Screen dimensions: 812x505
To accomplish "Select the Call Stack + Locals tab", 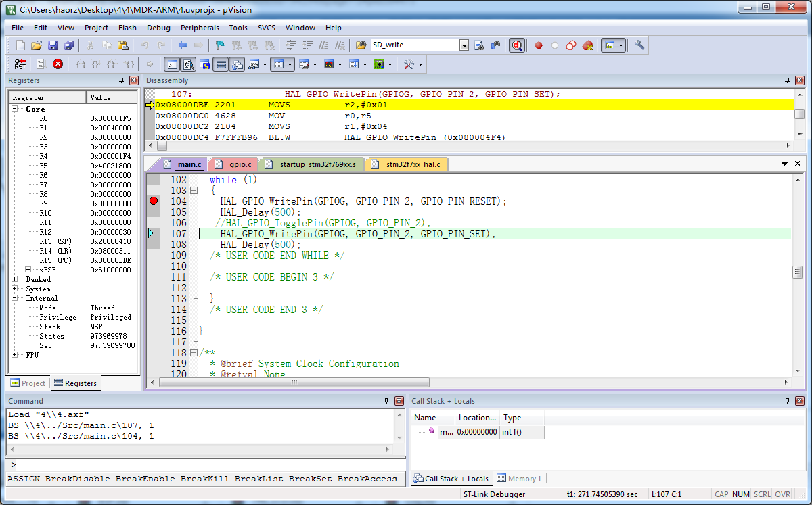I will click(x=451, y=479).
